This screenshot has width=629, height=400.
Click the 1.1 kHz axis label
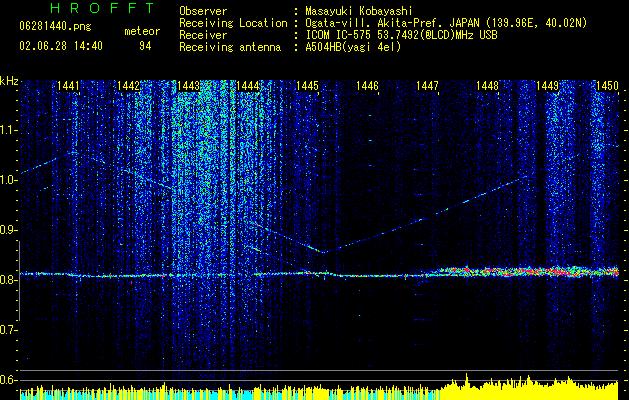[x=8, y=130]
